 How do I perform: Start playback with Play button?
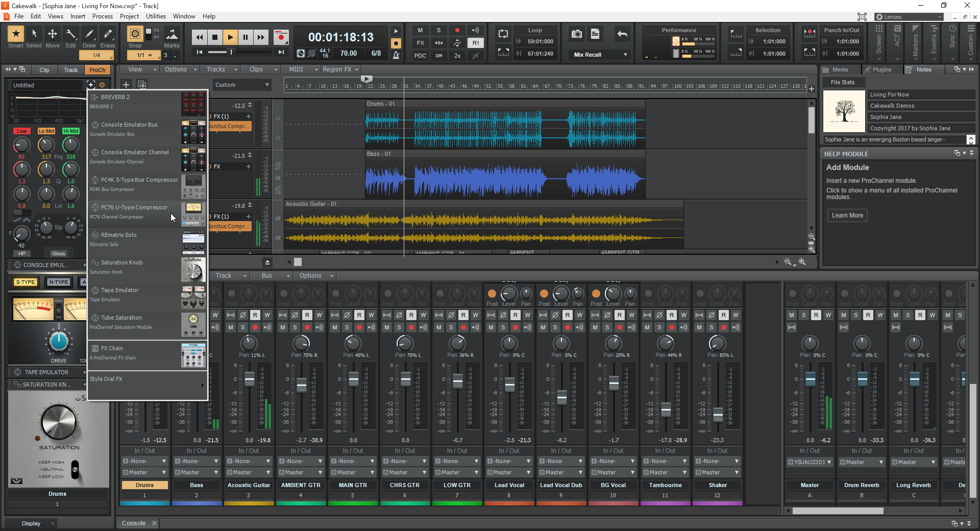tap(230, 37)
